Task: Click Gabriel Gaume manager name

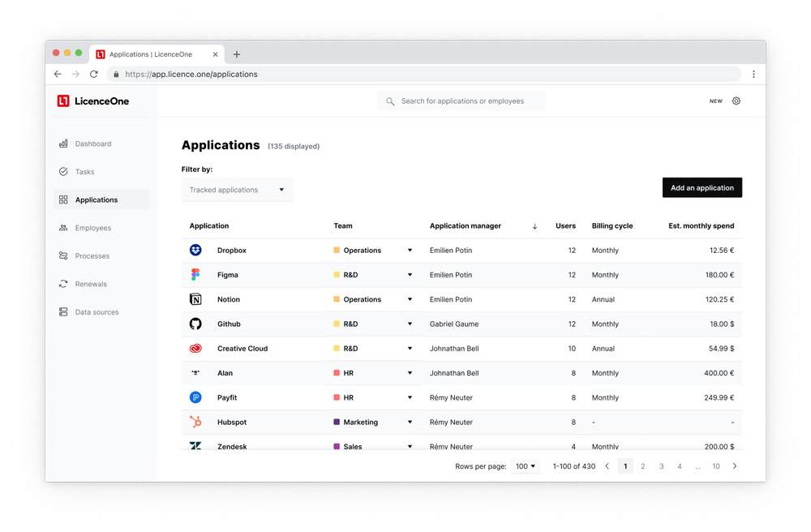Action: 453,324
